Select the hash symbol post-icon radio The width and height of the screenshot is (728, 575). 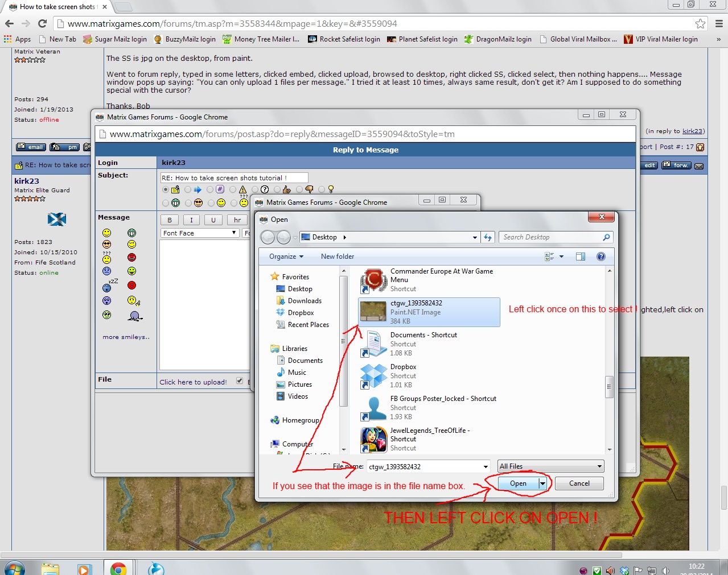pos(210,189)
